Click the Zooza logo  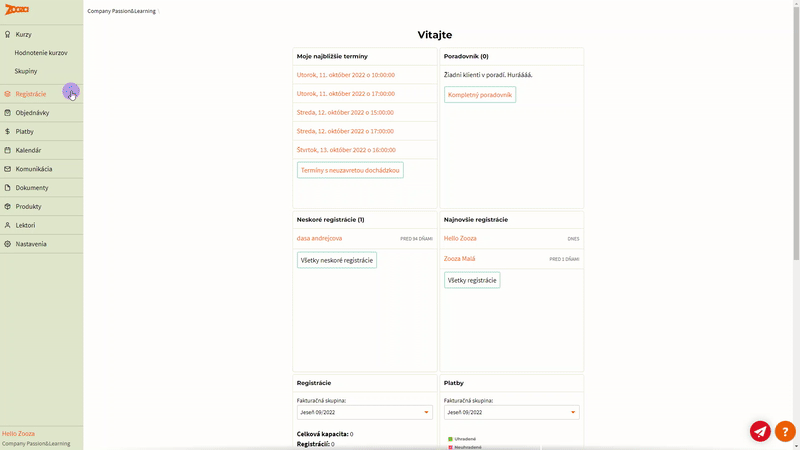click(x=17, y=9)
